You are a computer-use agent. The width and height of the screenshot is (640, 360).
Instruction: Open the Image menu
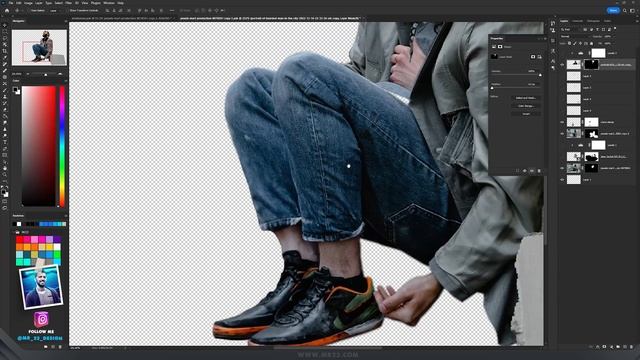(28, 3)
